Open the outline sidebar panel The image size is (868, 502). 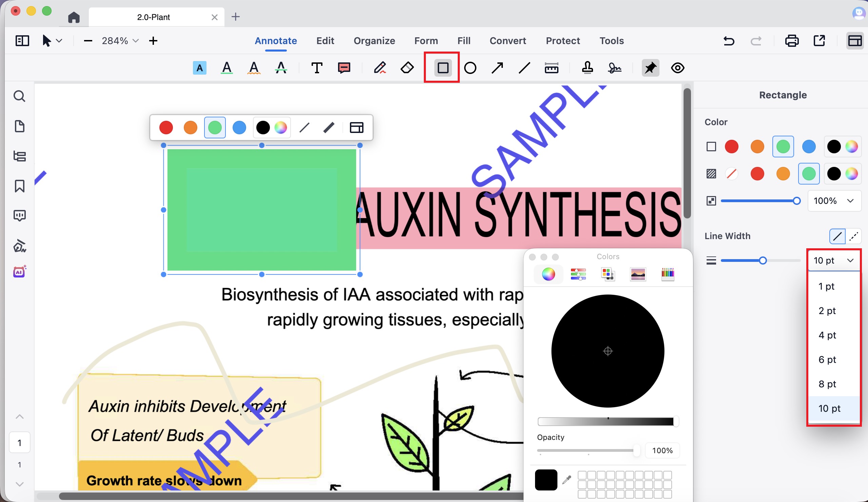19,156
